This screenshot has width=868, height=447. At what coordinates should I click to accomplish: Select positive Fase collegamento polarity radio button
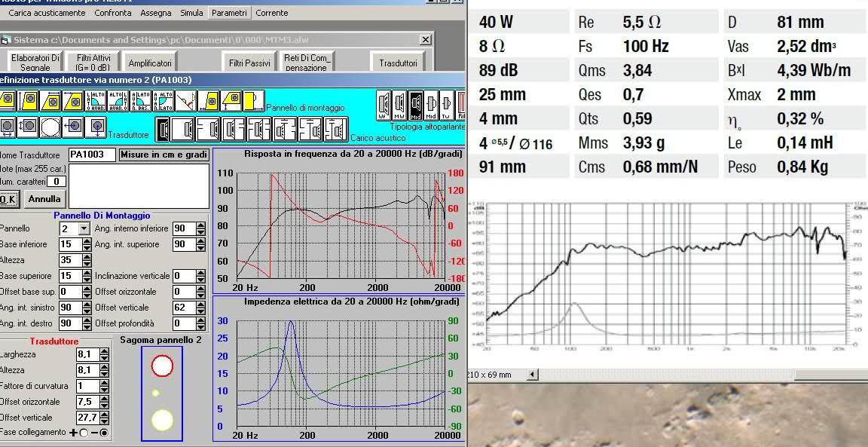click(84, 433)
